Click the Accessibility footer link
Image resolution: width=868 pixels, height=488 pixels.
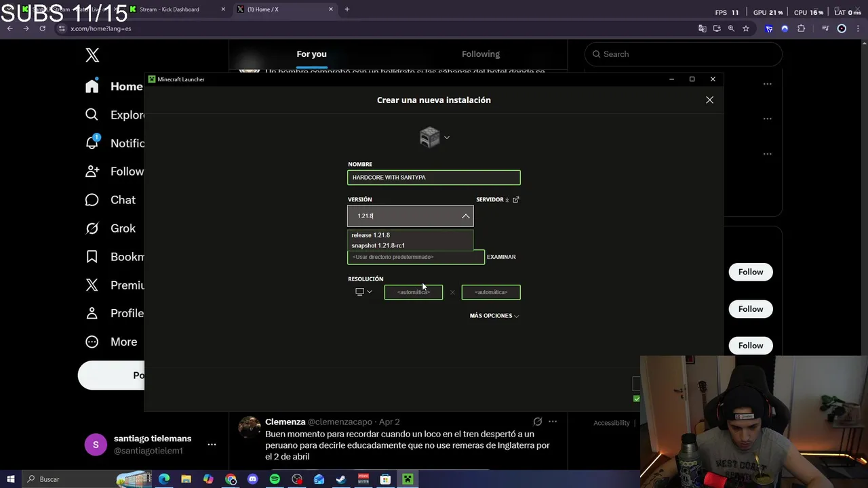pyautogui.click(x=612, y=423)
